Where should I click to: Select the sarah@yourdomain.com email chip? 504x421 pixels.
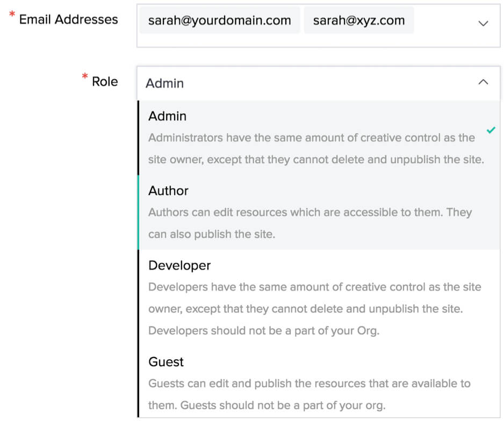coord(219,21)
